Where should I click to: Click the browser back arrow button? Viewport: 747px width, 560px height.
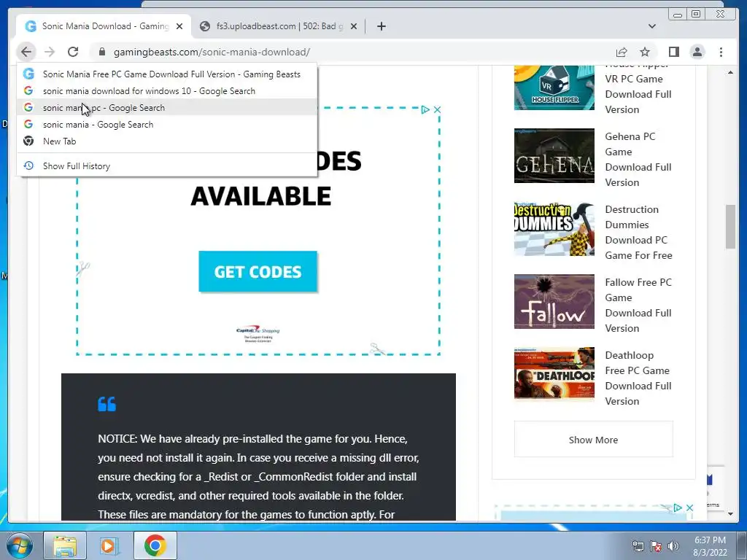(26, 52)
